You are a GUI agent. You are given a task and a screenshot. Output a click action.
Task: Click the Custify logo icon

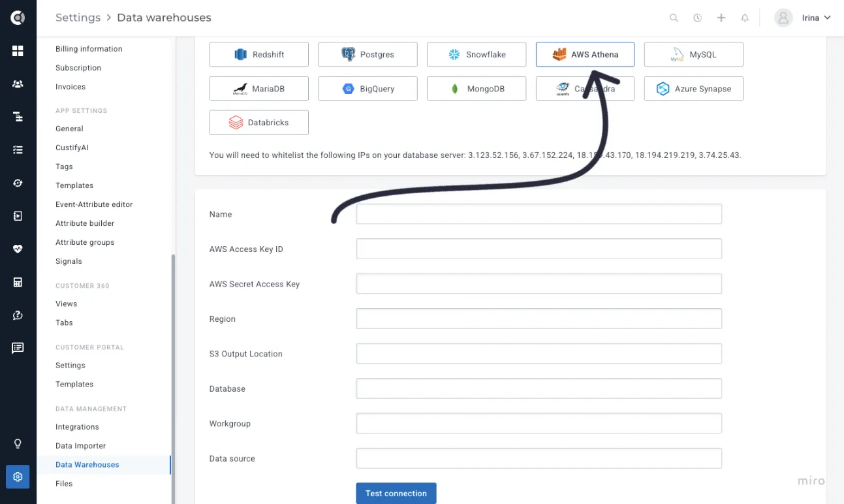[x=18, y=18]
